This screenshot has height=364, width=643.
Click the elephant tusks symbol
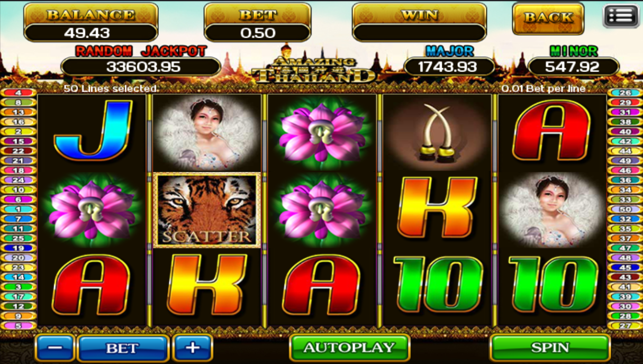(x=437, y=132)
